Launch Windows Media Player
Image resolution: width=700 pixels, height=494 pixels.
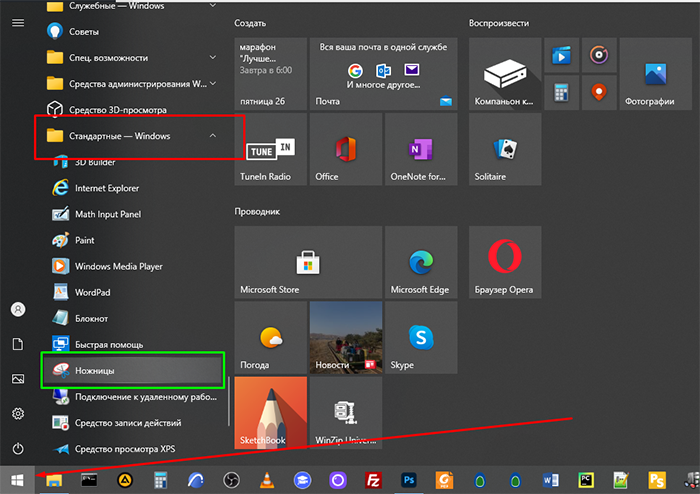133,266
